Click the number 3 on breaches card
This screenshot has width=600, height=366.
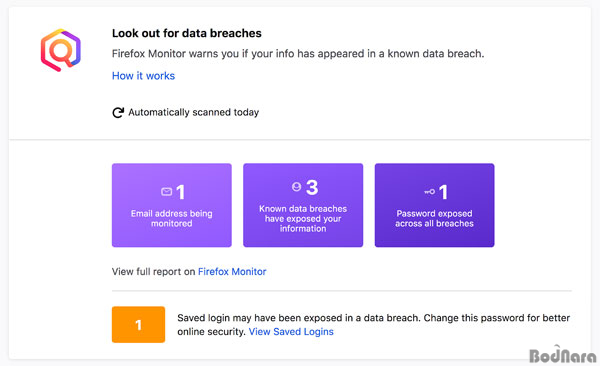(312, 187)
